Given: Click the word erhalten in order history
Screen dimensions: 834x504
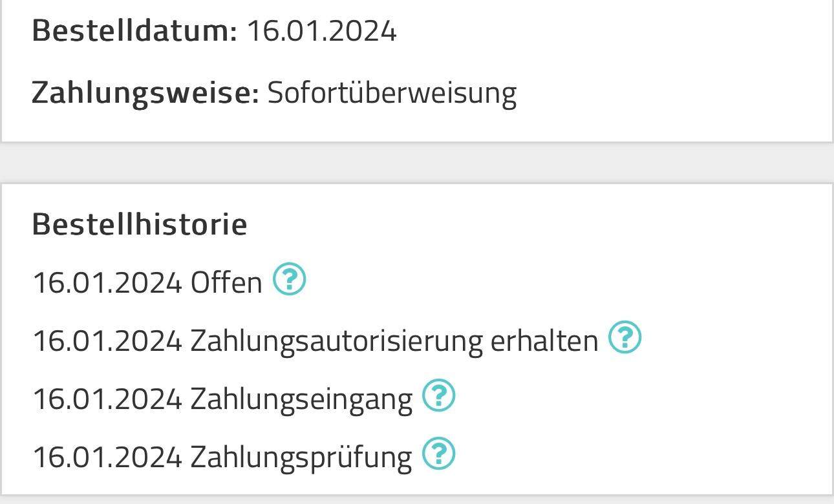Looking at the screenshot, I should 544,341.
